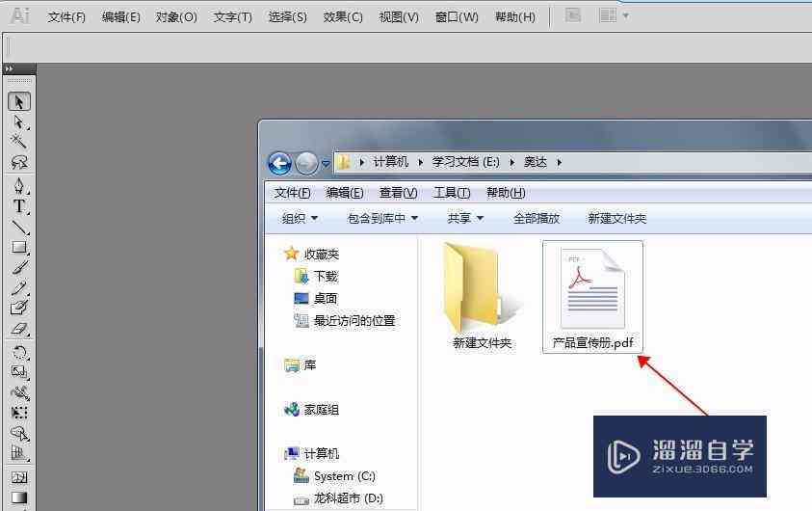Select the Blob Brush tool
Image resolution: width=812 pixels, height=511 pixels.
tap(19, 308)
